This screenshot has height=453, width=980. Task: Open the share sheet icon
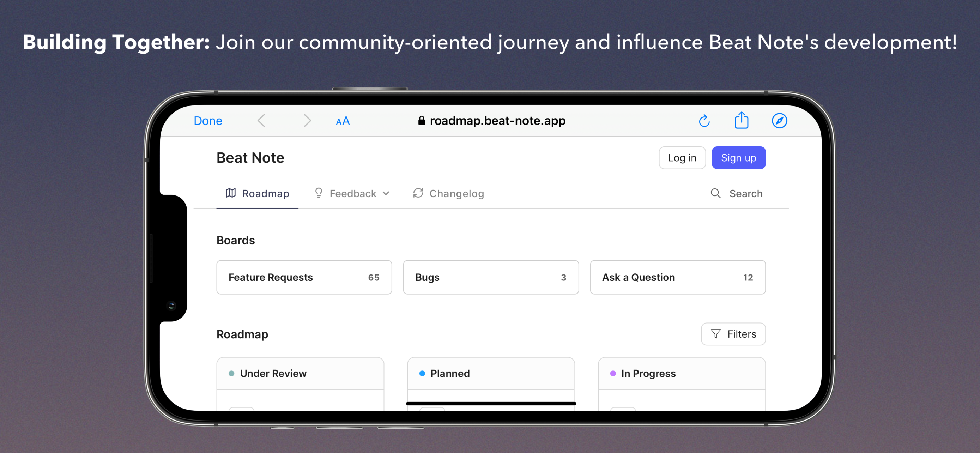pyautogui.click(x=742, y=120)
